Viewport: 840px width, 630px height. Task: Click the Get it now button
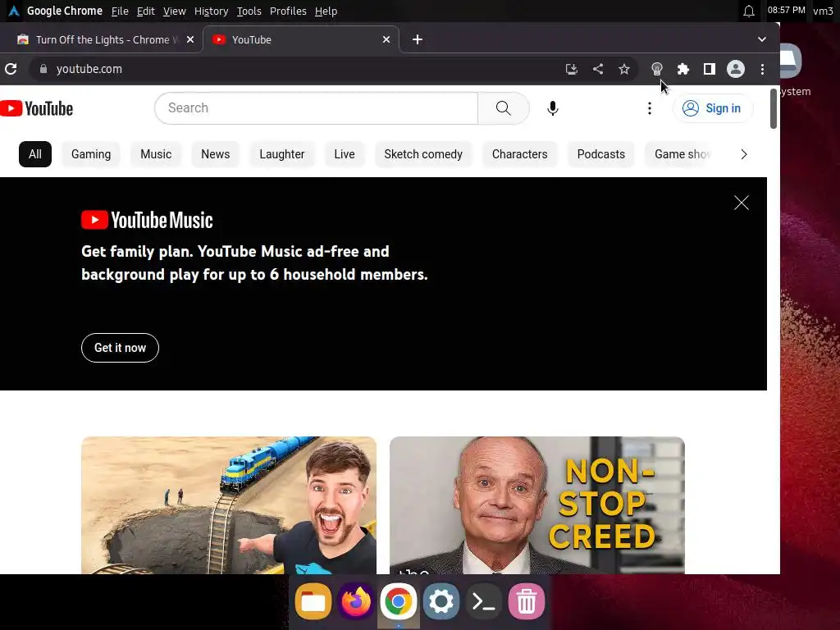120,348
